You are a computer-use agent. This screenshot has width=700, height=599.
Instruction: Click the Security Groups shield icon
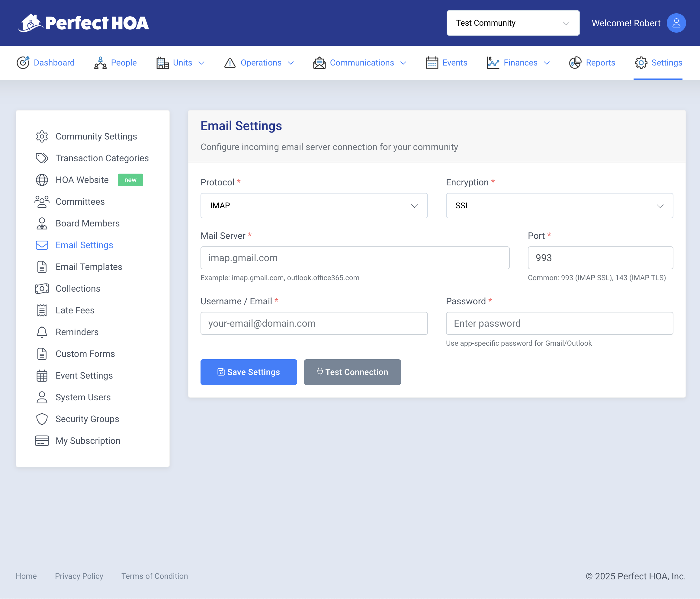coord(42,419)
